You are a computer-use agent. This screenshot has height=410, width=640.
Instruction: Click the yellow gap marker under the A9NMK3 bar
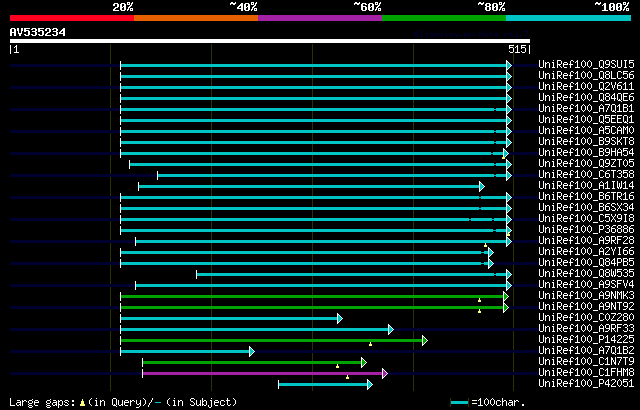coord(479,300)
